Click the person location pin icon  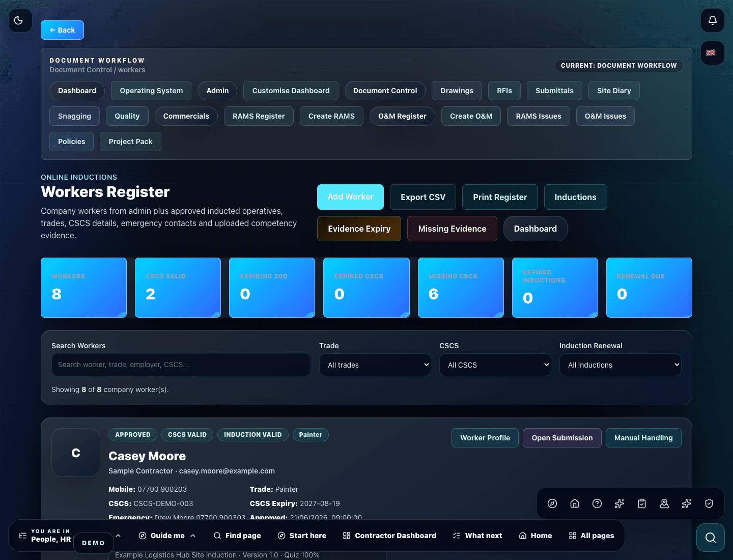pos(664,503)
